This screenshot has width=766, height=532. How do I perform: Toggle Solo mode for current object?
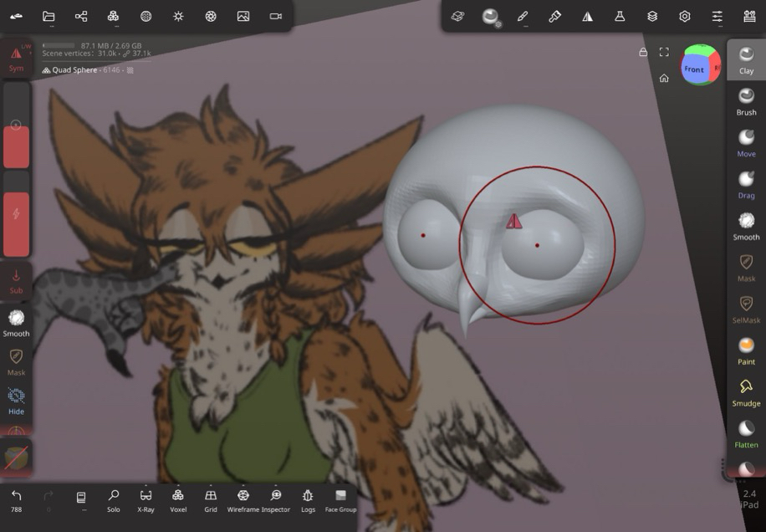[x=114, y=500]
